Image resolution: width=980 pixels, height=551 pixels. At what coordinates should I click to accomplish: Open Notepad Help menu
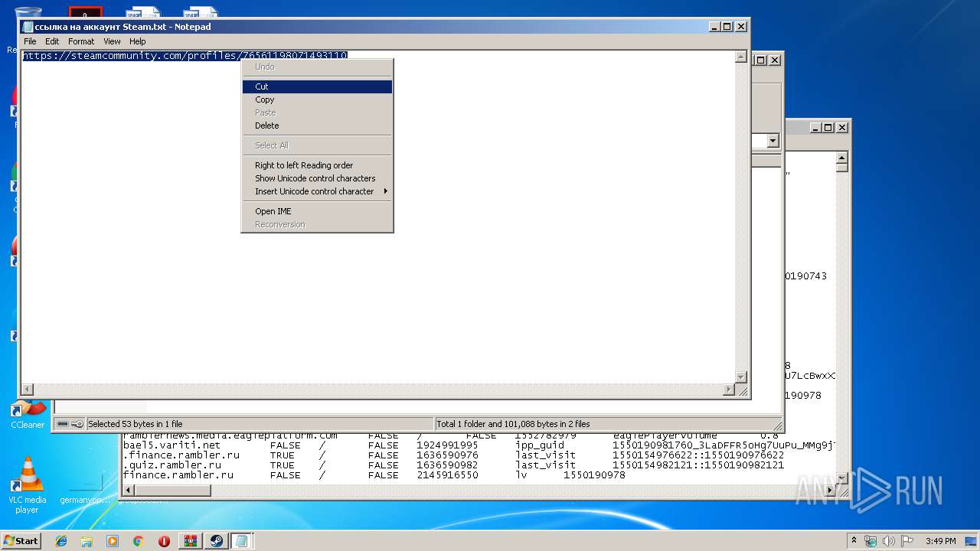[137, 41]
